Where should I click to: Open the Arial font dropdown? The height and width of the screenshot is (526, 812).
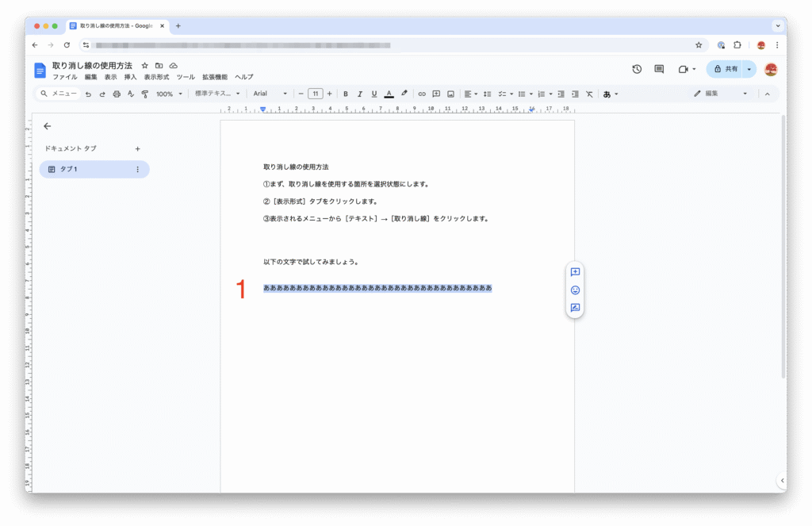270,94
